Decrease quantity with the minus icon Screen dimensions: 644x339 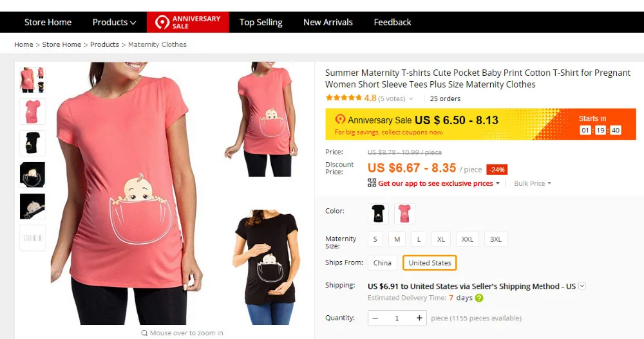(375, 318)
